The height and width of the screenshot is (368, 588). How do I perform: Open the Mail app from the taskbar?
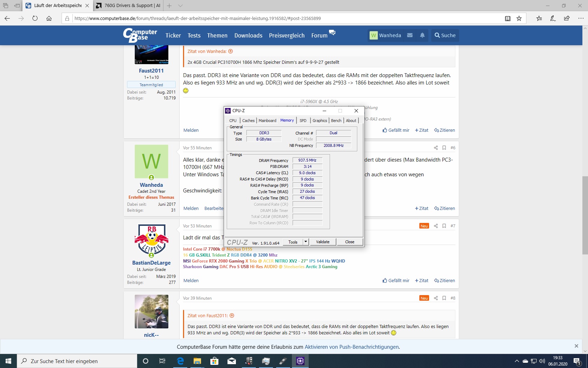pyautogui.click(x=231, y=361)
